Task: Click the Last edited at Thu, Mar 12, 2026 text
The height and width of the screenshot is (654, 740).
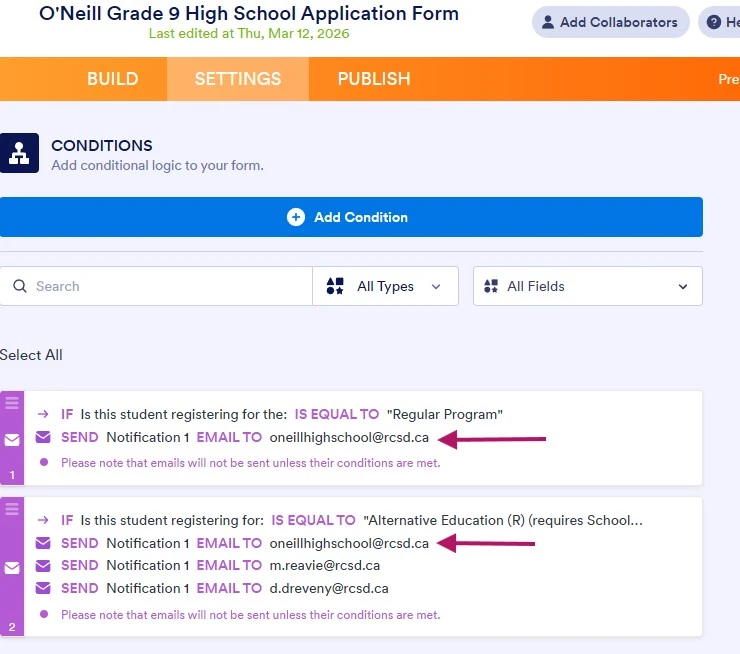Action: pyautogui.click(x=249, y=34)
